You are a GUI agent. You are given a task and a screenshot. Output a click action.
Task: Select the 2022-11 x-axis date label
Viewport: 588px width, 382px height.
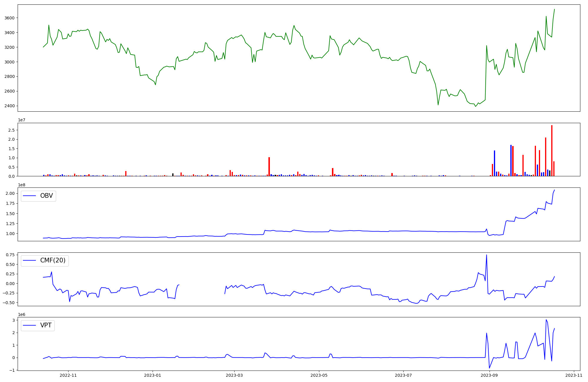pyautogui.click(x=68, y=375)
